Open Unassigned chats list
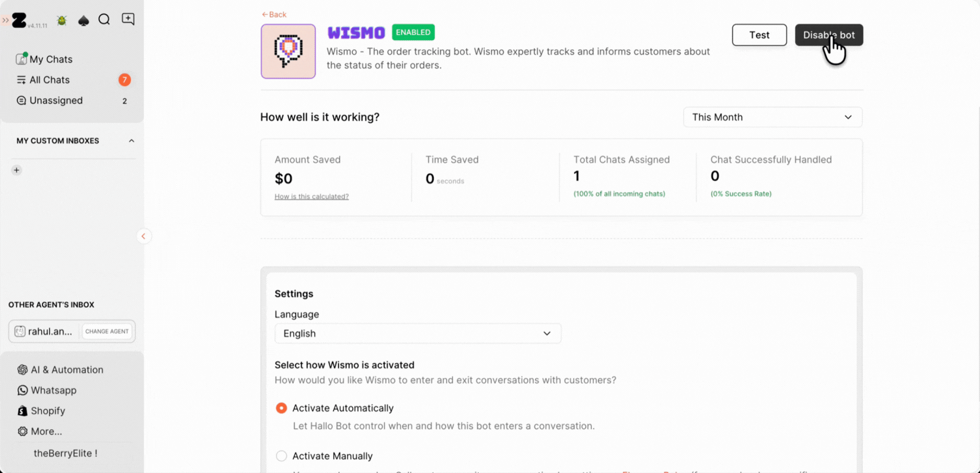 click(x=56, y=100)
